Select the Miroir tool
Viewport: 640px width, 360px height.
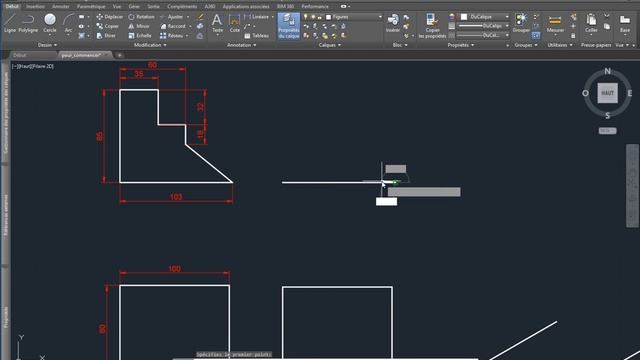[139, 26]
